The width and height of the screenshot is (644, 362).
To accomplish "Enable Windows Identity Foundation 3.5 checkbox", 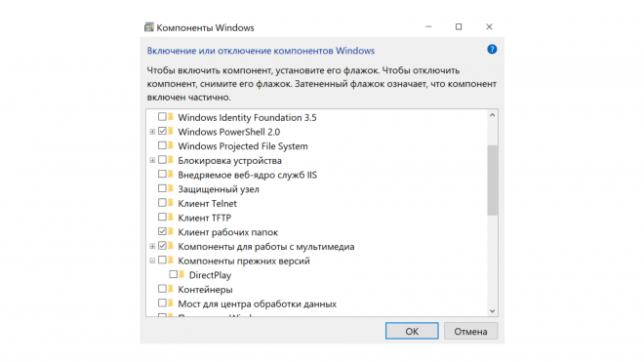I will click(x=162, y=117).
